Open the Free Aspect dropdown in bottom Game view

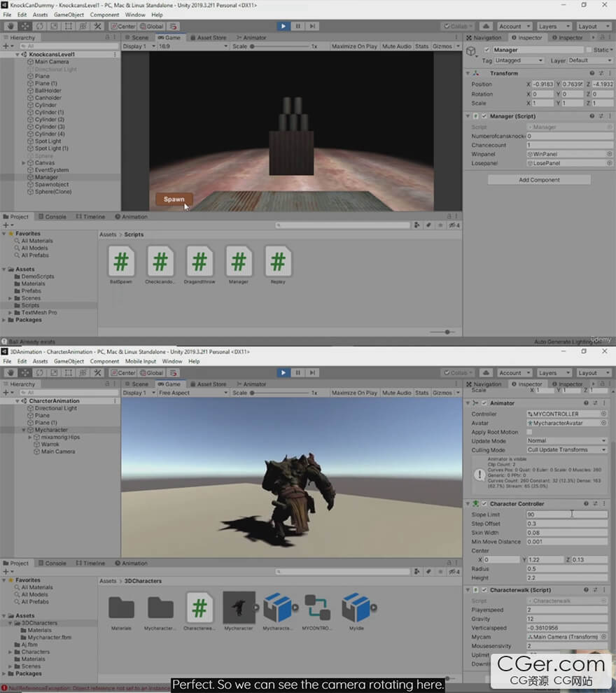[x=192, y=393]
